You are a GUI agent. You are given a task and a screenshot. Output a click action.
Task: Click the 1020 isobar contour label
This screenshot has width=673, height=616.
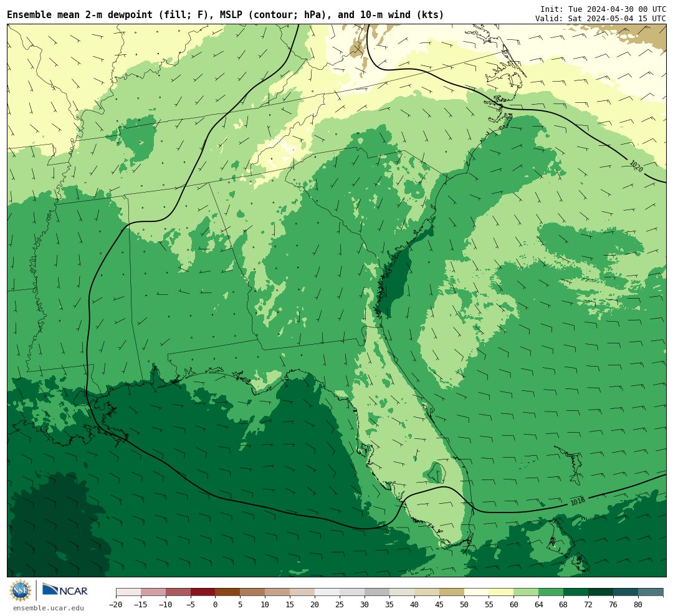636,166
